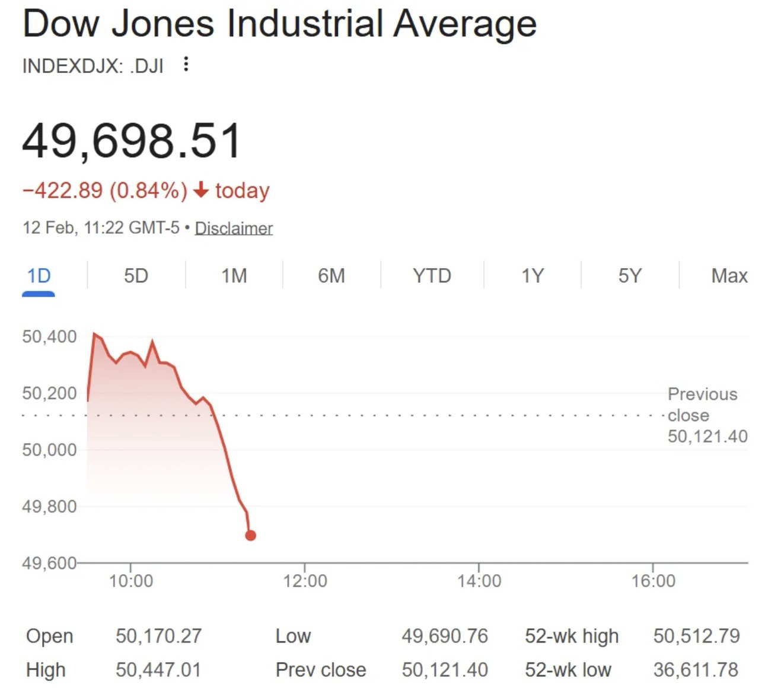Show the 1M chart range
Screen dimensions: 765x700
pyautogui.click(x=234, y=276)
